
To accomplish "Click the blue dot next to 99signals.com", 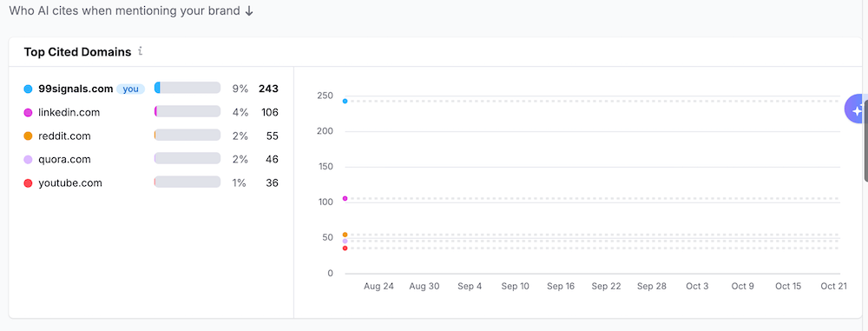I will [x=29, y=89].
